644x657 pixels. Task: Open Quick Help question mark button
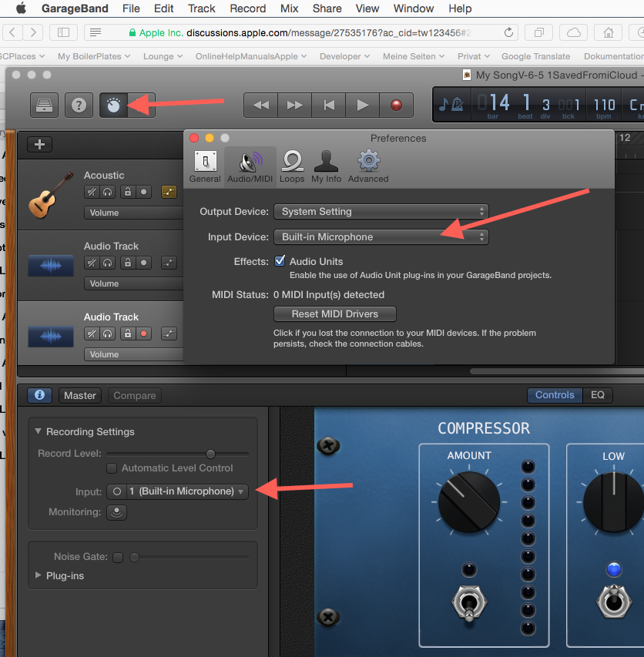point(79,106)
